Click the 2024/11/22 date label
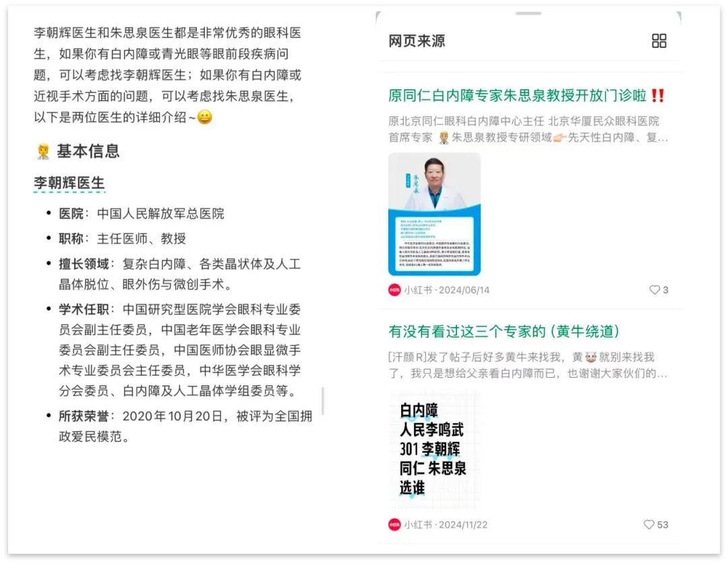 pos(463,524)
